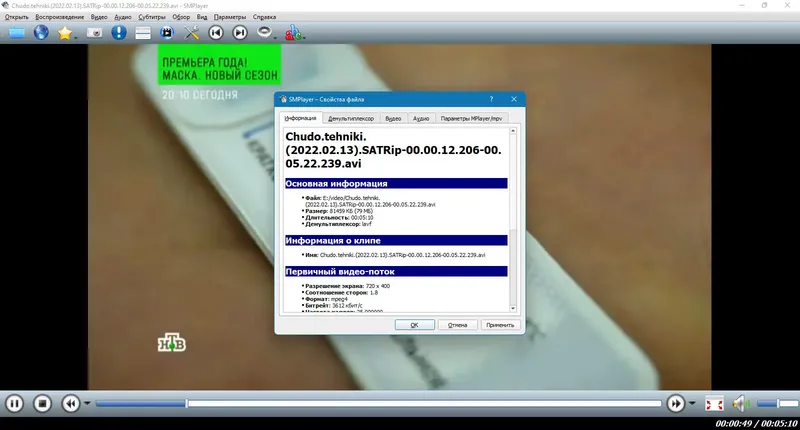Open preferences with the wrench icon
Screen dimensions: 800x430
(x=191, y=33)
